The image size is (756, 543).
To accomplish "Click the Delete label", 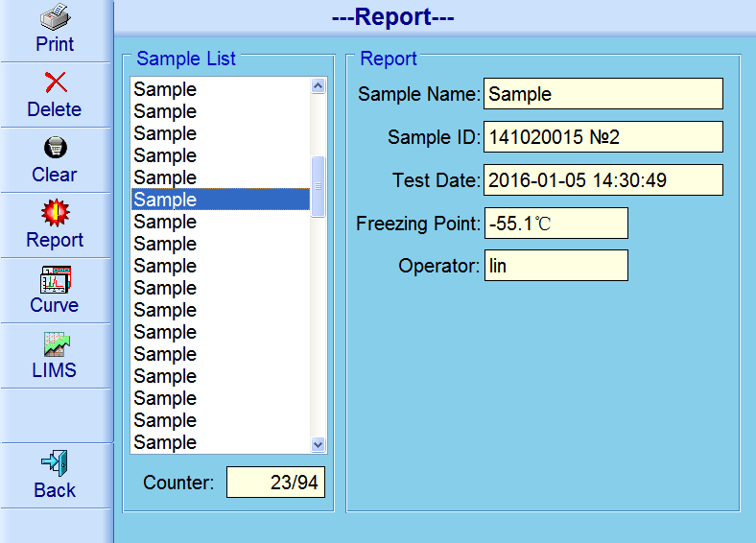I will coord(54,109).
